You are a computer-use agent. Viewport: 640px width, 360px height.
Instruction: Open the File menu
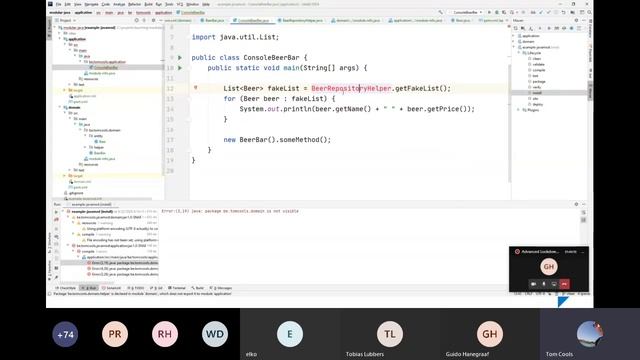click(x=58, y=4)
